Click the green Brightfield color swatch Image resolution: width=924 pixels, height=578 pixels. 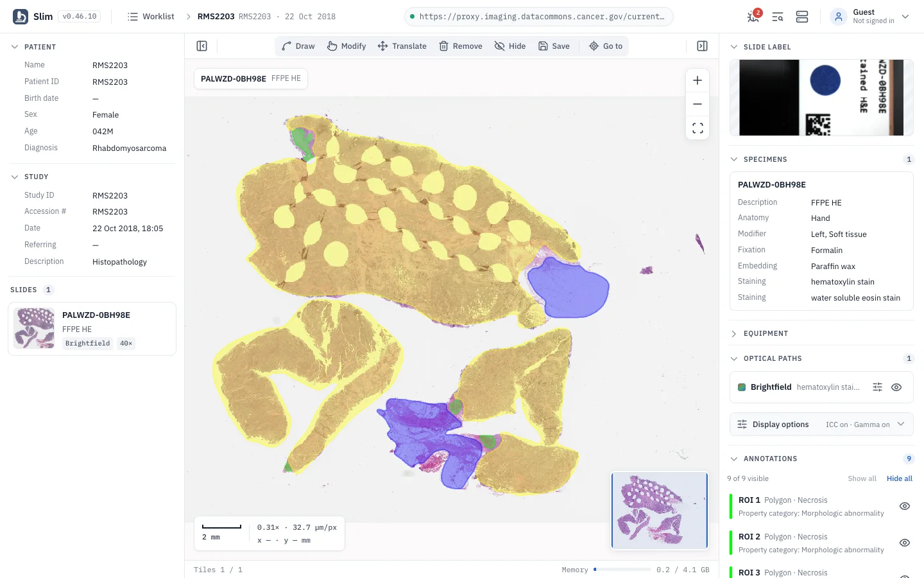[742, 387]
